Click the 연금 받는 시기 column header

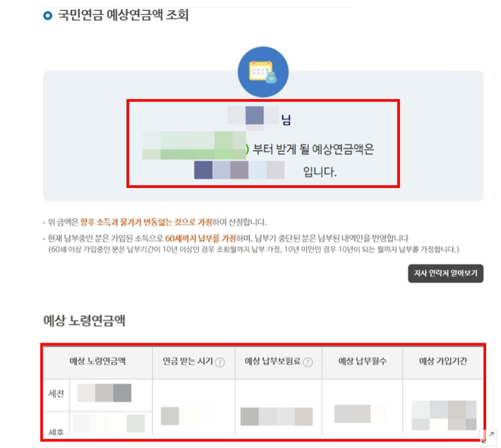(194, 361)
